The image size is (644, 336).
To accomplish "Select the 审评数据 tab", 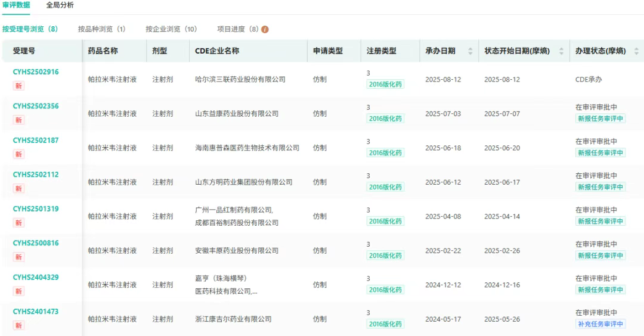I will (16, 5).
